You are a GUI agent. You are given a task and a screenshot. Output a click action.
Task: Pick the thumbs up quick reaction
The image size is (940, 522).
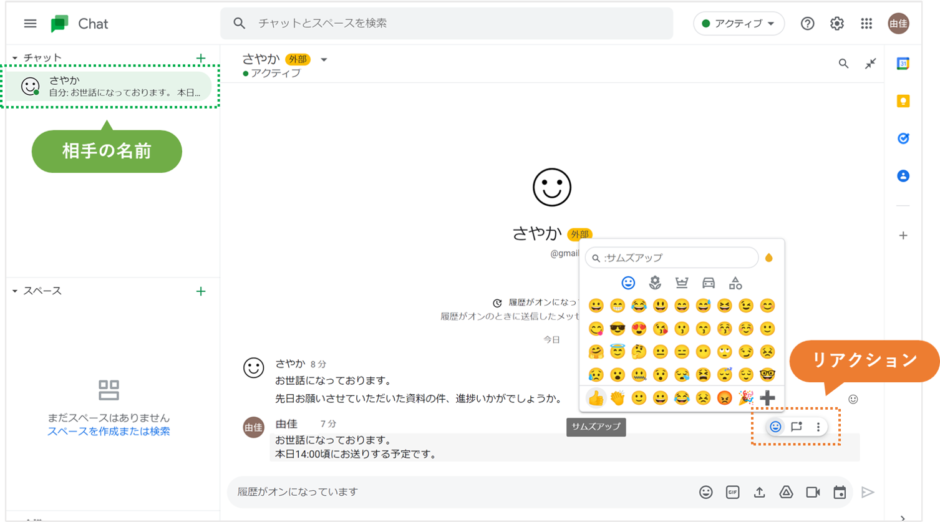pyautogui.click(x=596, y=398)
